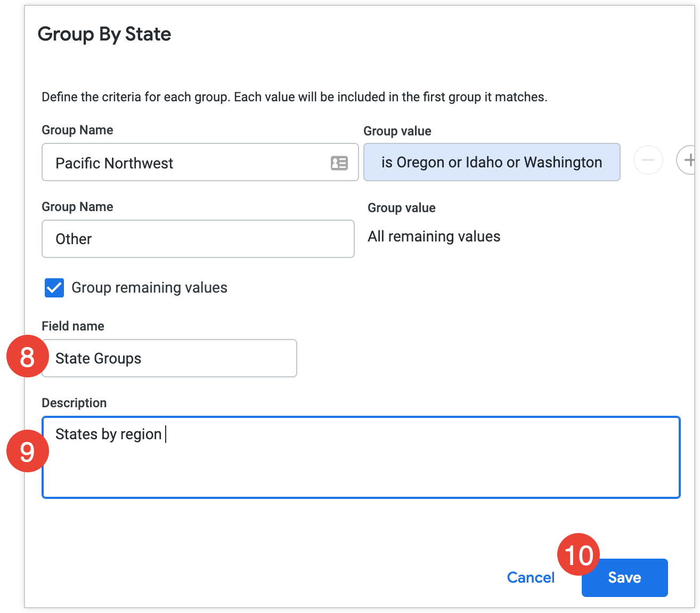Select the All remaining values label

[434, 236]
